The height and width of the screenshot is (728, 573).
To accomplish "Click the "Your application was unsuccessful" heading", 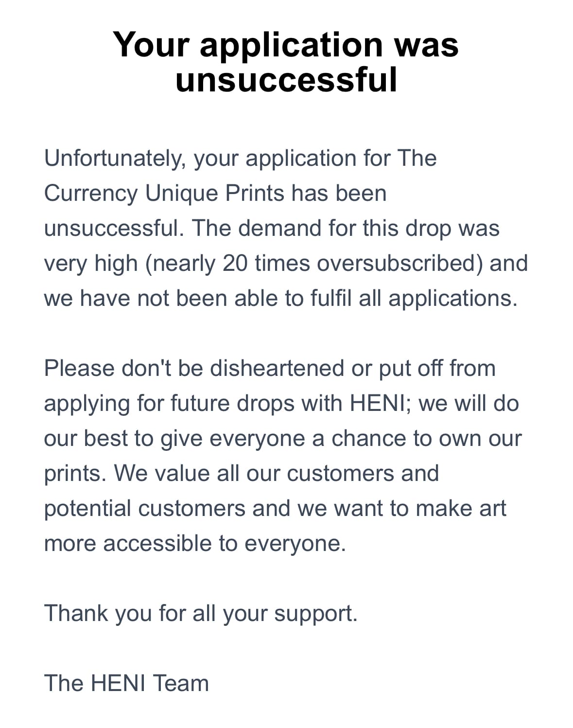I will 286,62.
